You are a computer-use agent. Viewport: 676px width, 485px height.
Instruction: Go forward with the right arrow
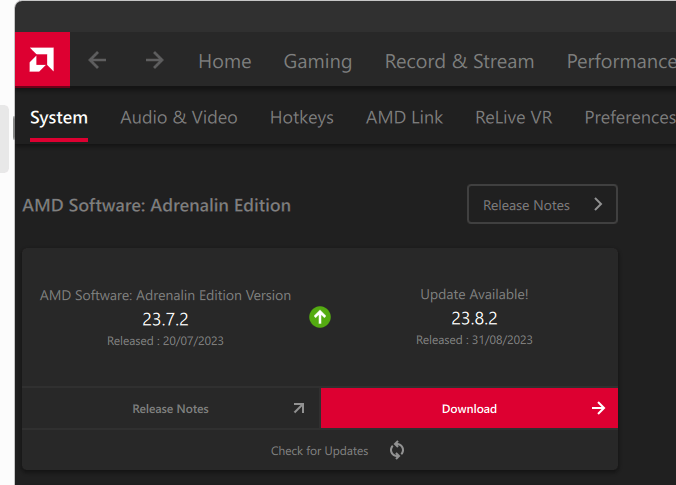coord(154,60)
